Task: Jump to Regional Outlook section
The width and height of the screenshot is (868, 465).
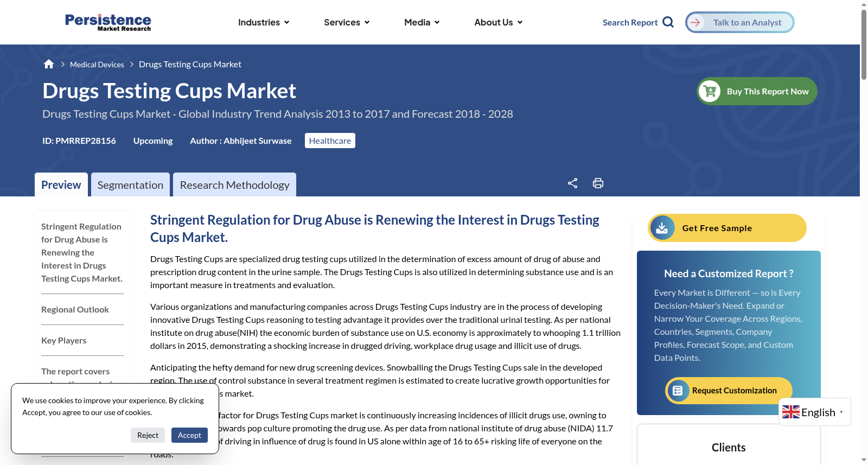Action: tap(75, 309)
